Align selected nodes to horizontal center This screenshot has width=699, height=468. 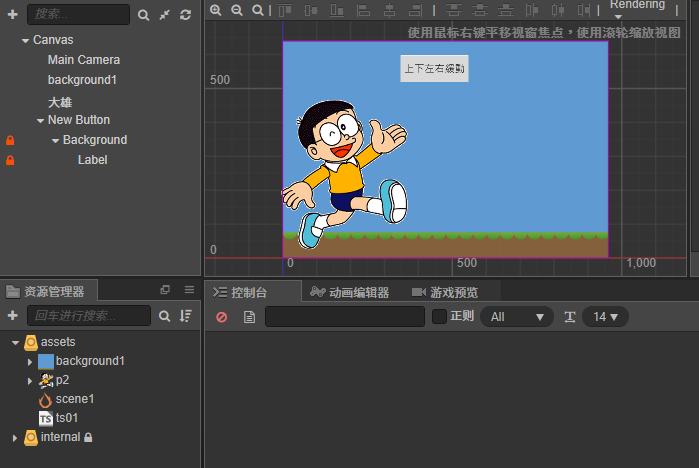point(390,10)
